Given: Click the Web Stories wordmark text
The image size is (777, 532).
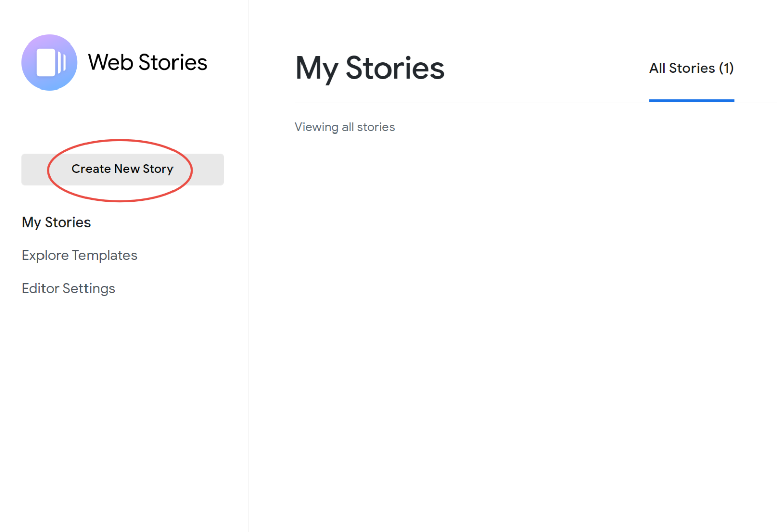Looking at the screenshot, I should point(147,62).
